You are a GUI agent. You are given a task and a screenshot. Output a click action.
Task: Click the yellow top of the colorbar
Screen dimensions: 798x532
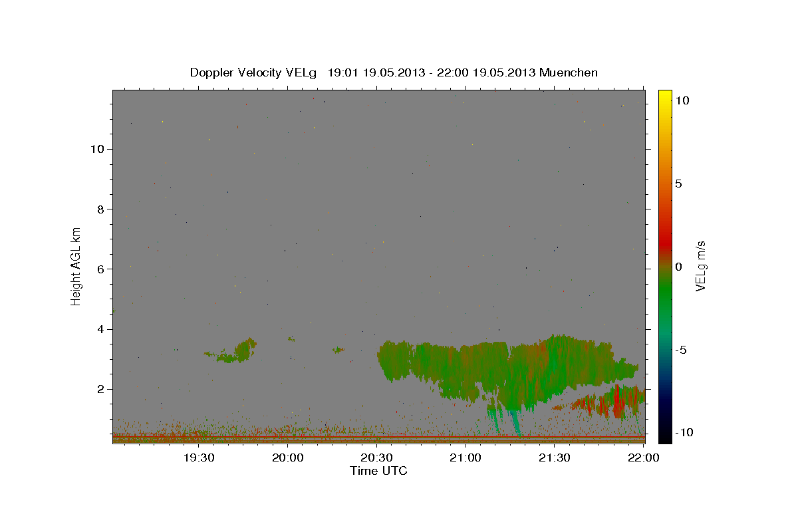point(664,95)
